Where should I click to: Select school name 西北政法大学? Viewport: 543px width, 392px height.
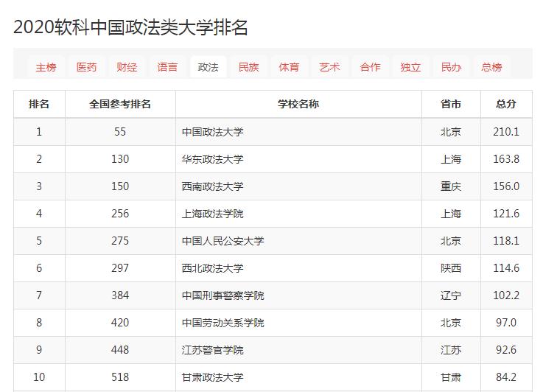click(x=213, y=268)
